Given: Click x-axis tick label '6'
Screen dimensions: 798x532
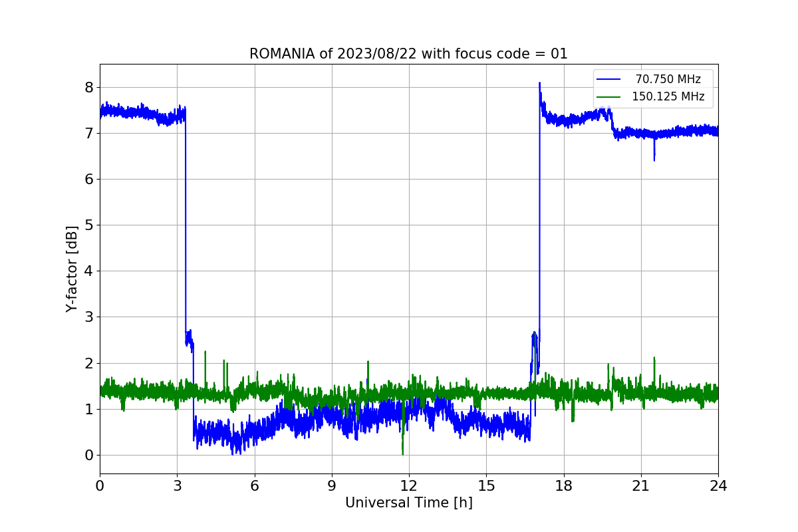Looking at the screenshot, I should [254, 485].
